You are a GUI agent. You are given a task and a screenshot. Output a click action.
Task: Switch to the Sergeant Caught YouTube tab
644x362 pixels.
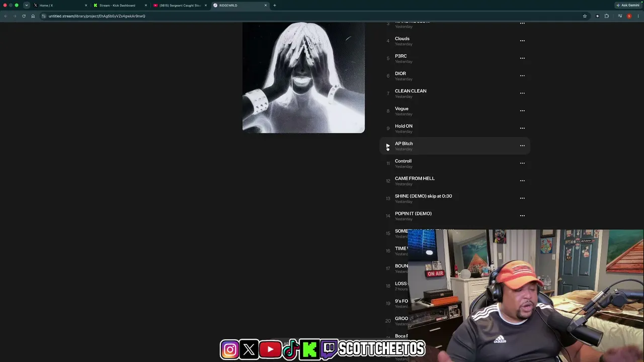(179, 6)
